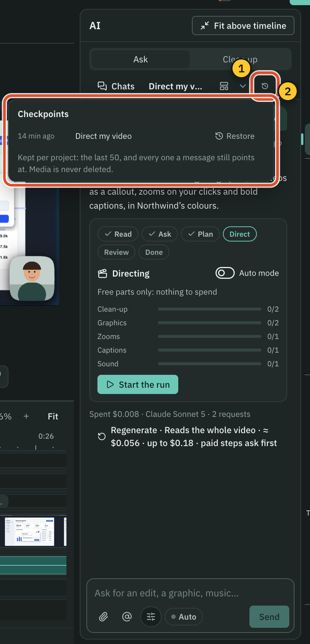Open the Ask step chip in the pipeline

[159, 234]
